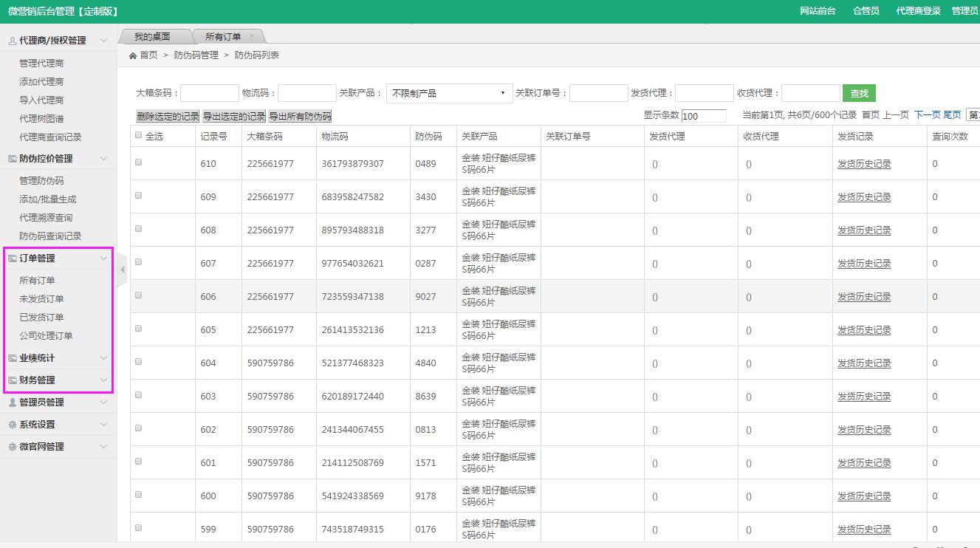Expand the 管理员管理 chevron
980x548 pixels.
click(x=103, y=403)
